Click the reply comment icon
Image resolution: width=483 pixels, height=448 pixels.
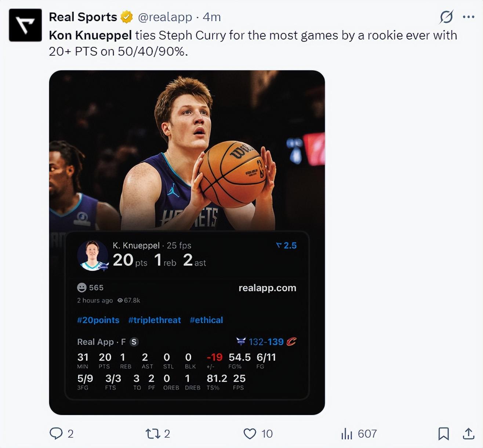pos(56,434)
